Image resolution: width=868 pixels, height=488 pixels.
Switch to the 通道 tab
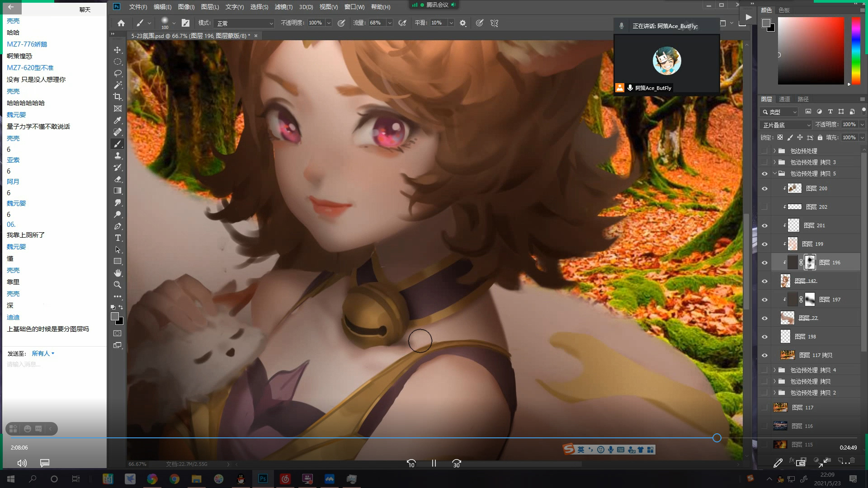(x=784, y=99)
